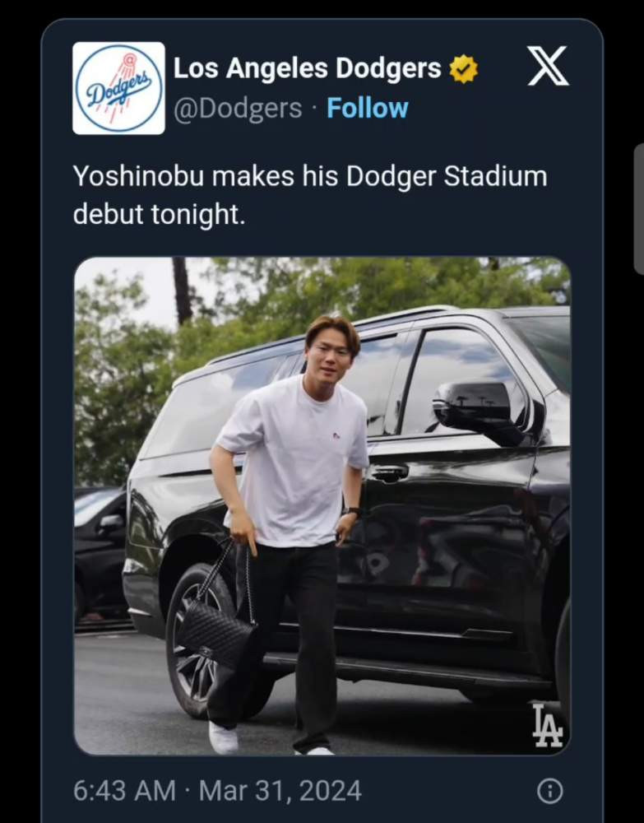Click the man's white t-shirt in photo
Screen dimensions: 644x823
click(x=296, y=461)
